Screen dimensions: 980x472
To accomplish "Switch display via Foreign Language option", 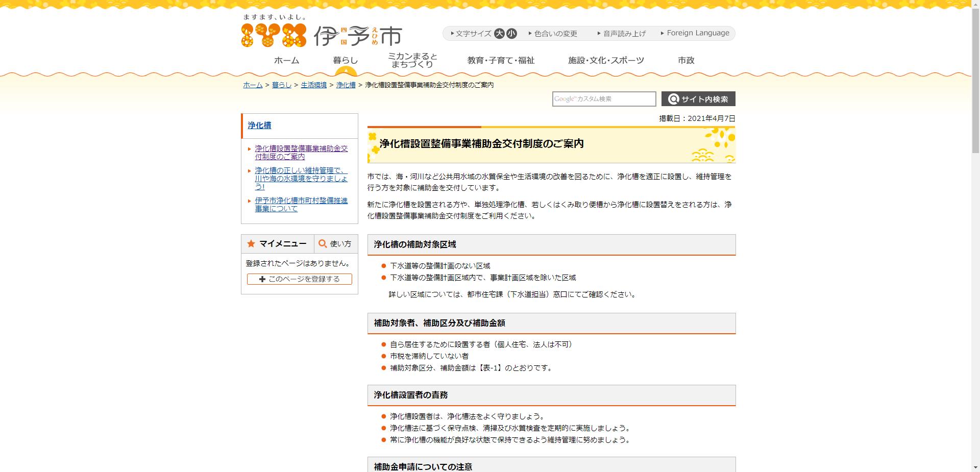I will click(x=696, y=33).
